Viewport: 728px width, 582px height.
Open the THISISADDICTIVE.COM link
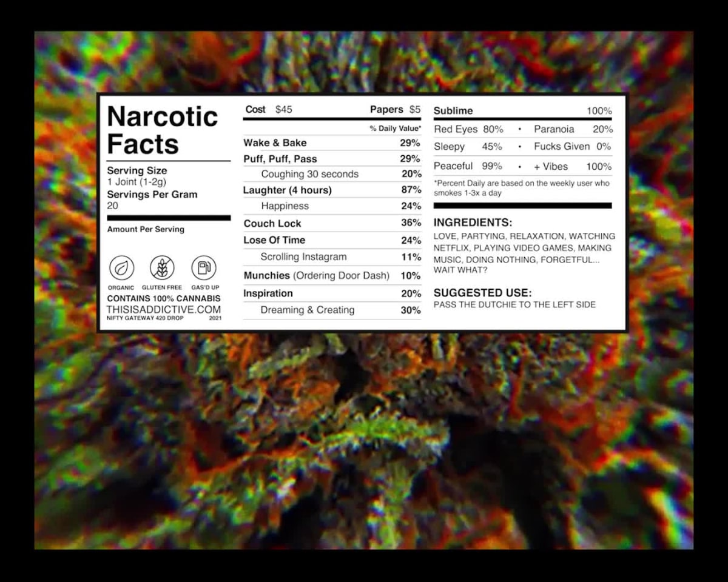coord(164,309)
